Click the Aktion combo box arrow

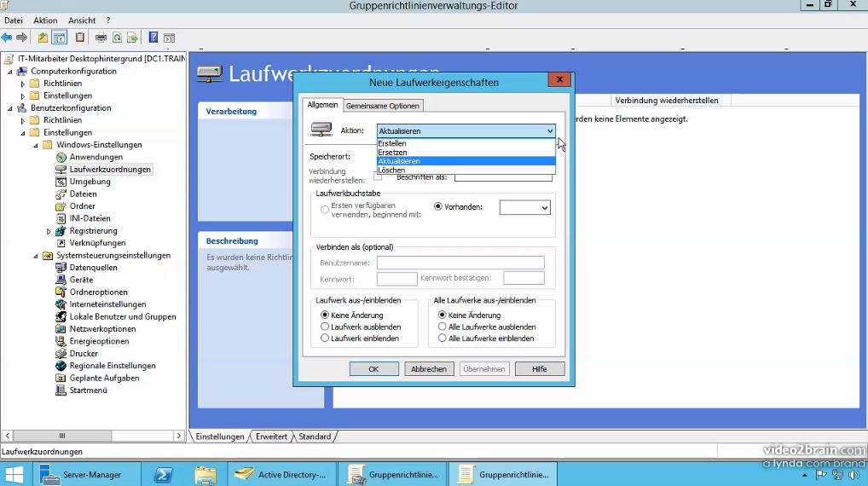pos(550,131)
